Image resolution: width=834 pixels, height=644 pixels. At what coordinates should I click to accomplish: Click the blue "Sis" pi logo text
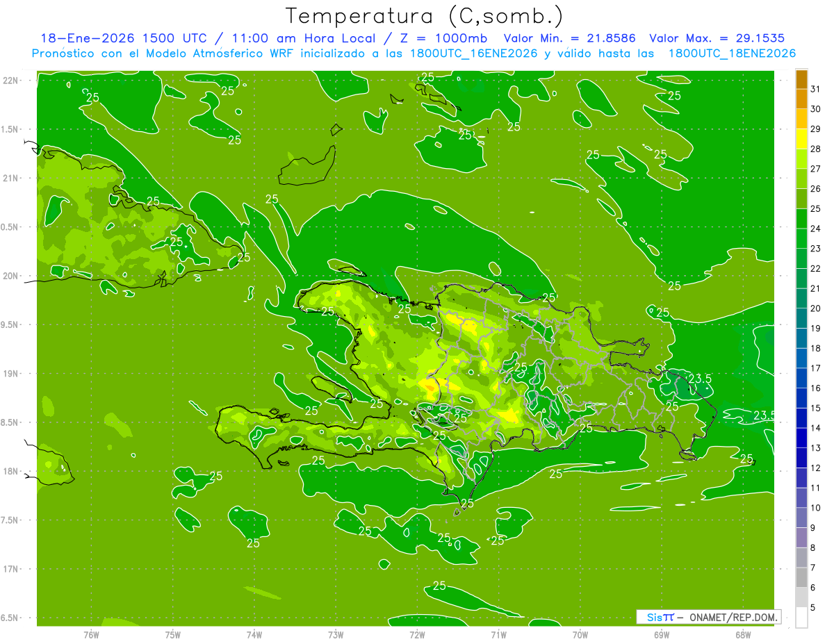660,617
